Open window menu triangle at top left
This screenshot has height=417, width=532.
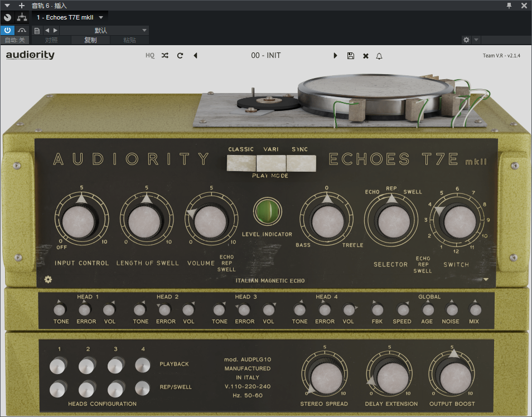coord(7,6)
